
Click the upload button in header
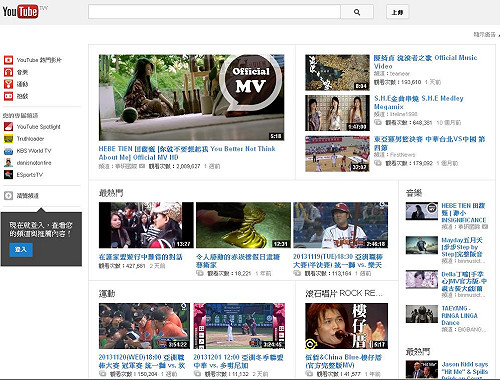(397, 12)
